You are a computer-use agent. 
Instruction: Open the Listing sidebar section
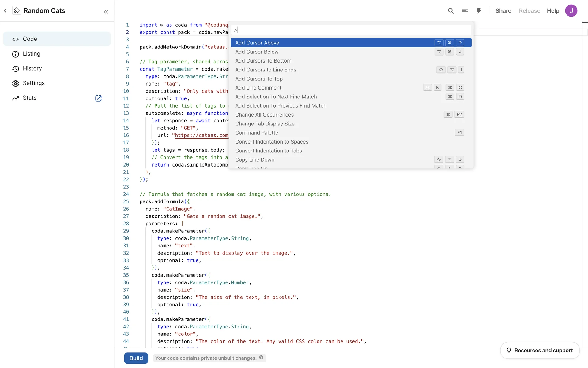31,54
